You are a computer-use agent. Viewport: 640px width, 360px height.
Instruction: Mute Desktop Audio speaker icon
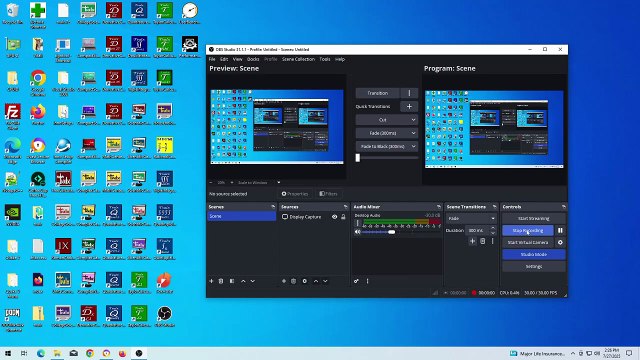pyautogui.click(x=358, y=232)
